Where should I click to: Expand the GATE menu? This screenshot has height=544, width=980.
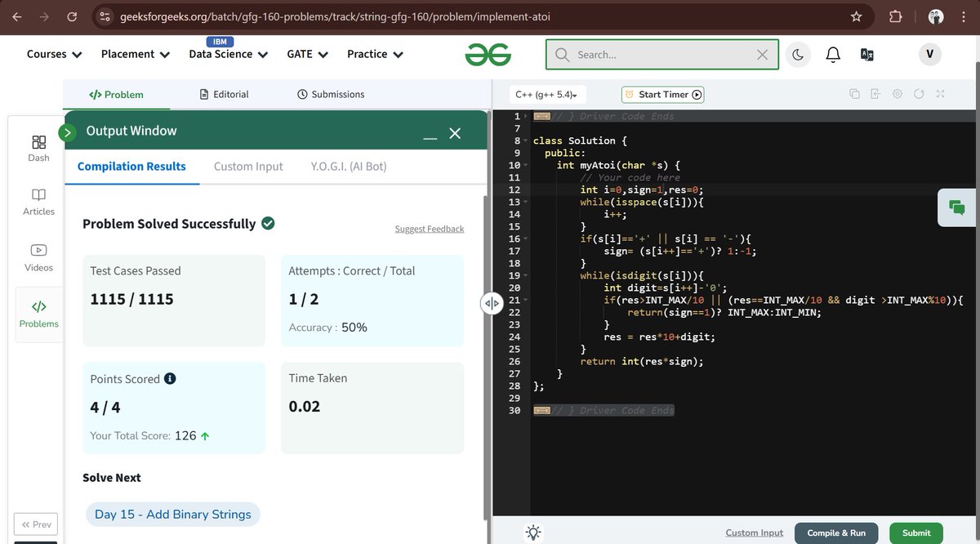pyautogui.click(x=307, y=54)
